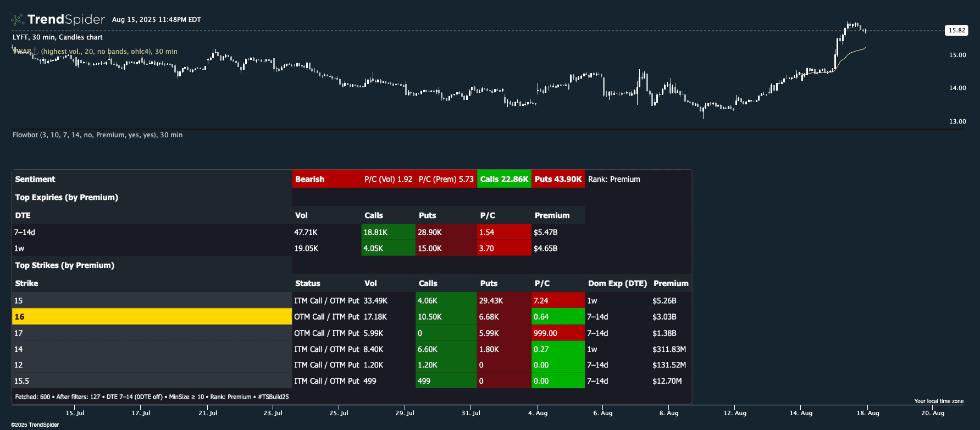Select the P/C (Vol) 1.92 value
The image size is (980, 430).
pos(388,179)
